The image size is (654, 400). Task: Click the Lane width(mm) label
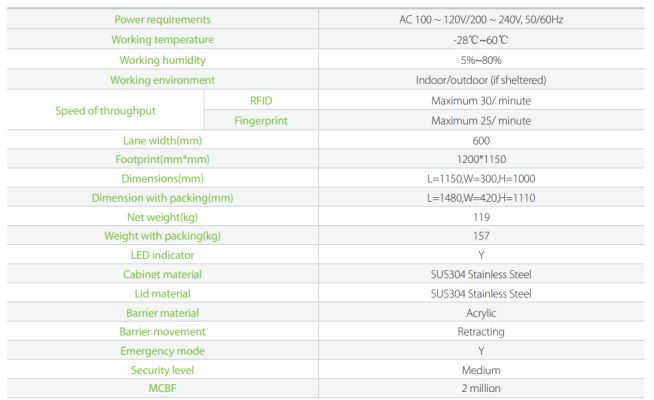click(162, 140)
